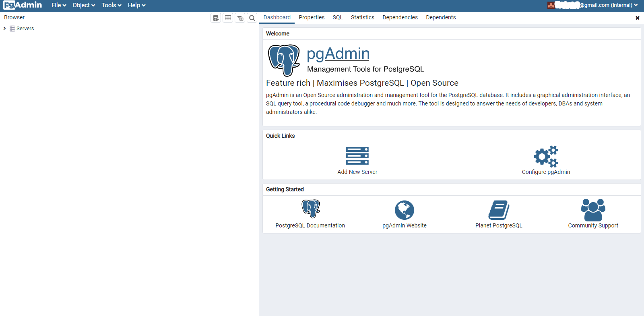Viewport: 644px width, 316px height.
Task: Click the Planet PostgreSQL book icon
Action: pyautogui.click(x=499, y=210)
